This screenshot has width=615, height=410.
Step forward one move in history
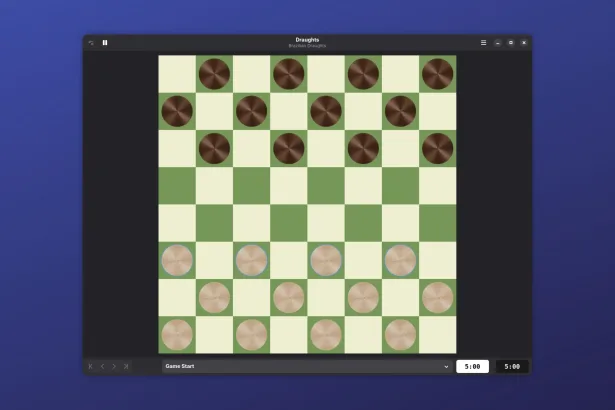click(x=114, y=367)
